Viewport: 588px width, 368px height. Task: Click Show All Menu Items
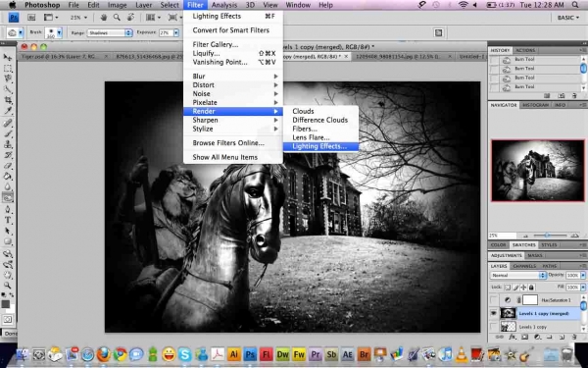(x=233, y=157)
